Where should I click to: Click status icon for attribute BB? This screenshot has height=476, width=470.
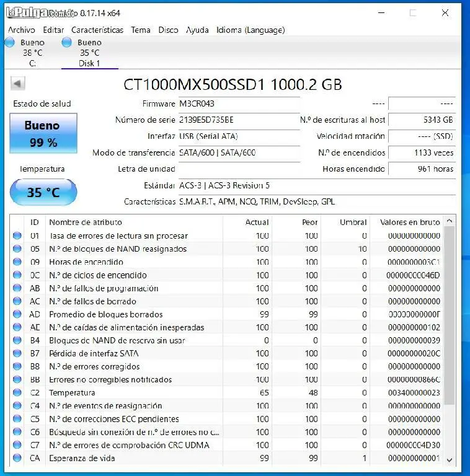tap(17, 379)
